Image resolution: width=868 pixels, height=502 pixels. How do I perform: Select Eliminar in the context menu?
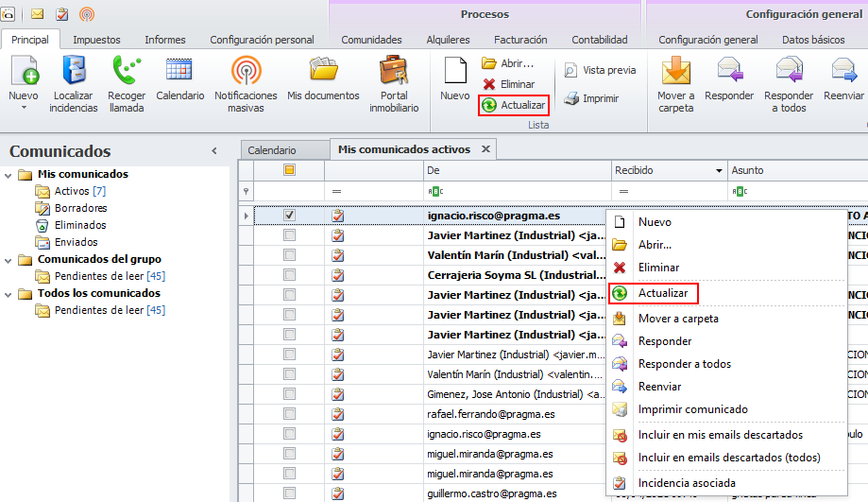658,268
